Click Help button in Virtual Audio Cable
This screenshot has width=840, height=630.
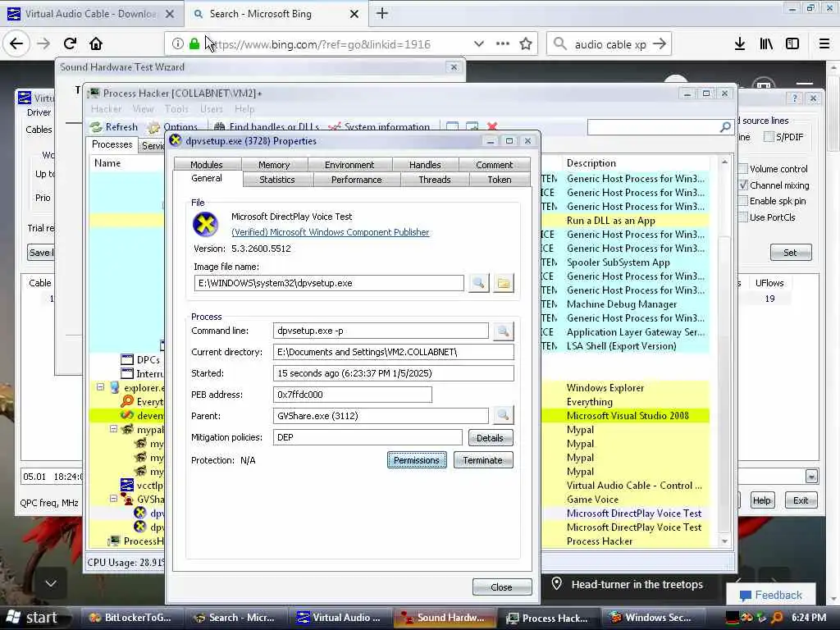click(761, 500)
